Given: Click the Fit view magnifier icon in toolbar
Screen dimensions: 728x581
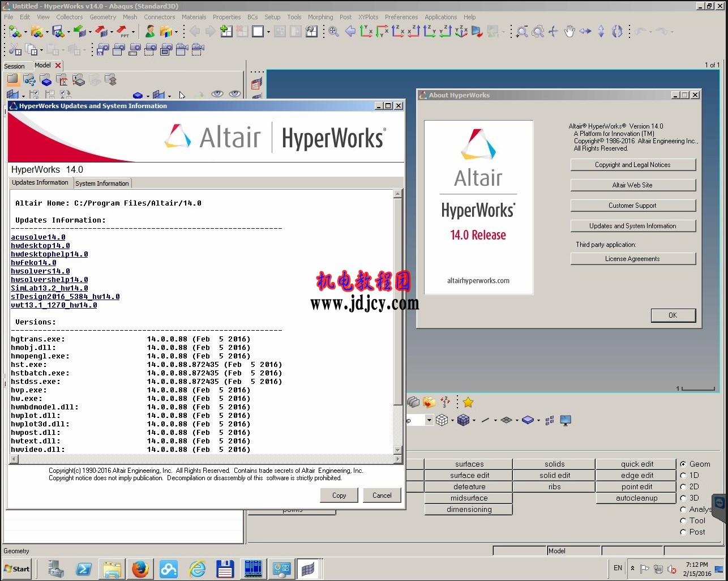Looking at the screenshot, I should (334, 32).
